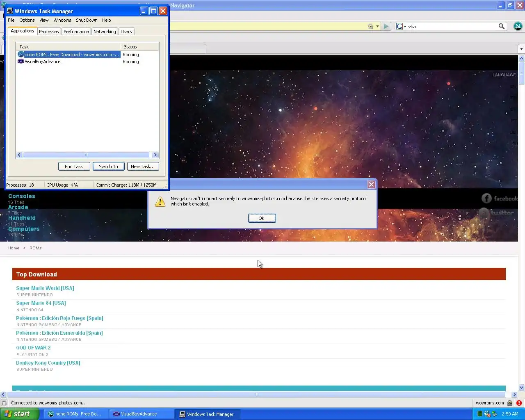Click the Home breadcrumb link
The height and width of the screenshot is (420, 525).
[14, 248]
